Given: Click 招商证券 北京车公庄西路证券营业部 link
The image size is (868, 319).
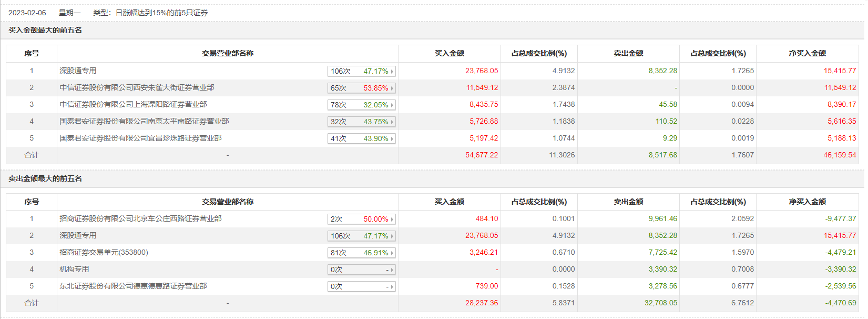Looking at the screenshot, I should 140,218.
